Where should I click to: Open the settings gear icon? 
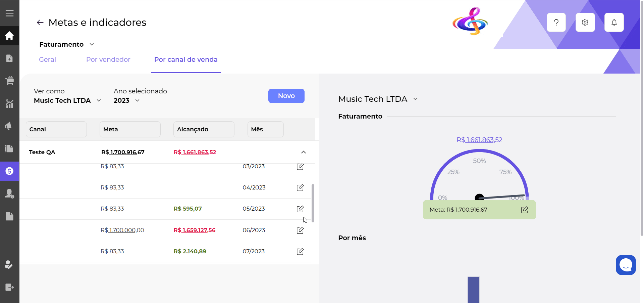[x=585, y=23]
